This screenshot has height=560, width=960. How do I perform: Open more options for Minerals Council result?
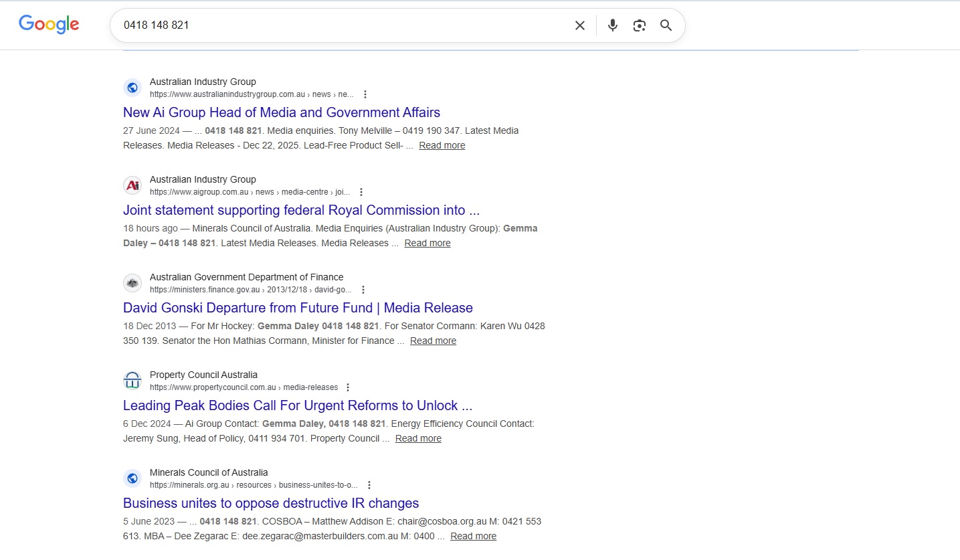(369, 485)
